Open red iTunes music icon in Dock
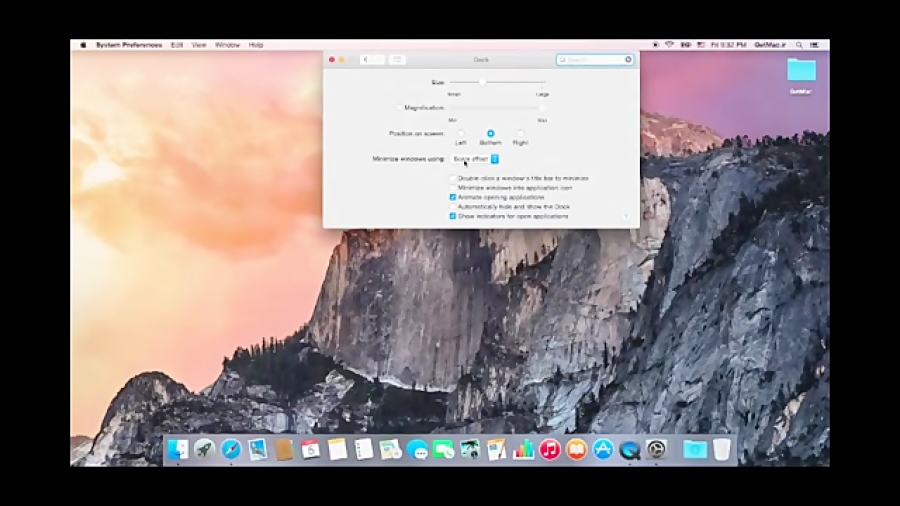This screenshot has width=900, height=506. [x=550, y=449]
